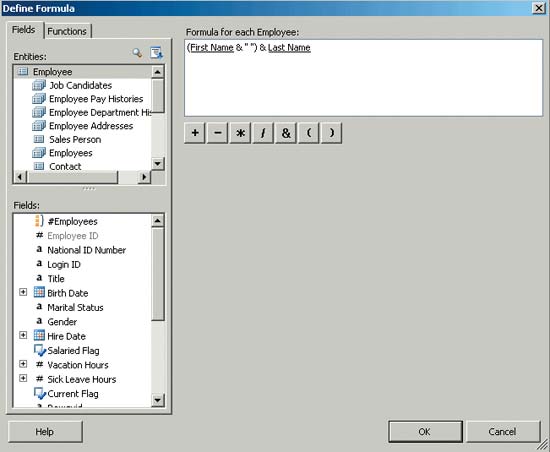Click Entities list scroll up arrow
550x452 pixels.
point(158,72)
